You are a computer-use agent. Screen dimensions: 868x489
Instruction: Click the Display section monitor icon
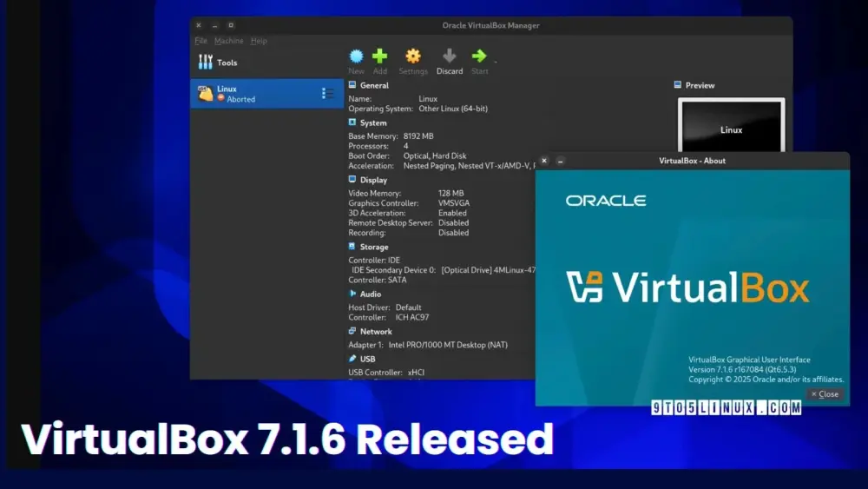point(352,180)
